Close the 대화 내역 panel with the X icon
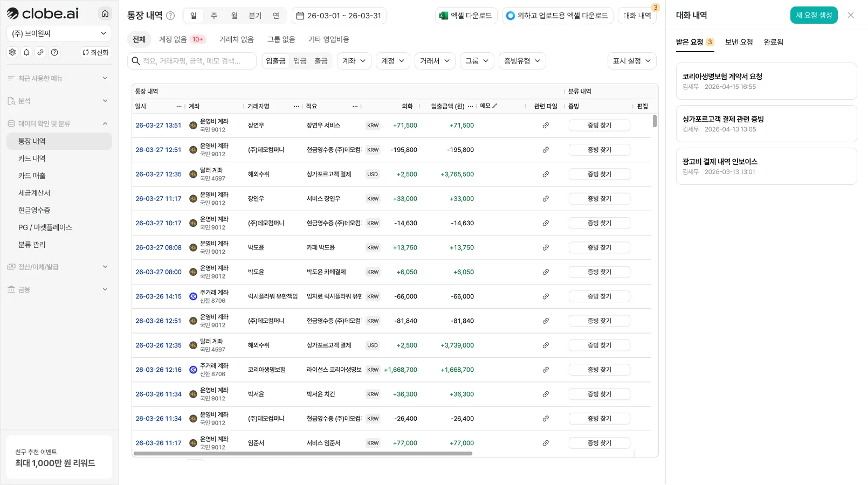Image resolution: width=868 pixels, height=485 pixels. (x=851, y=15)
